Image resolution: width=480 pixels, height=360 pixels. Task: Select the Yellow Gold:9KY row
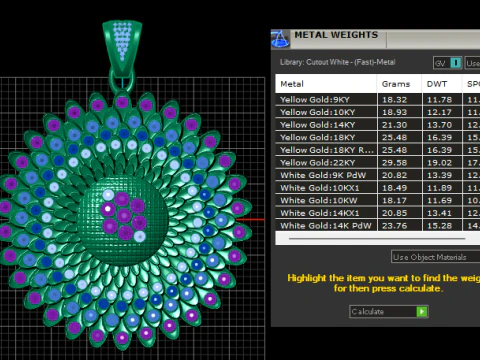378,100
